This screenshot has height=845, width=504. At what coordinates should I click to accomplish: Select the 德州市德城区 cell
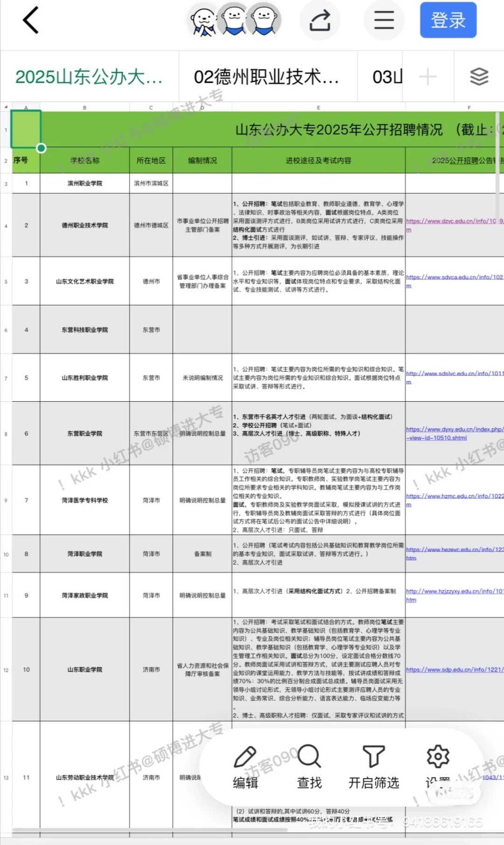pos(151,225)
